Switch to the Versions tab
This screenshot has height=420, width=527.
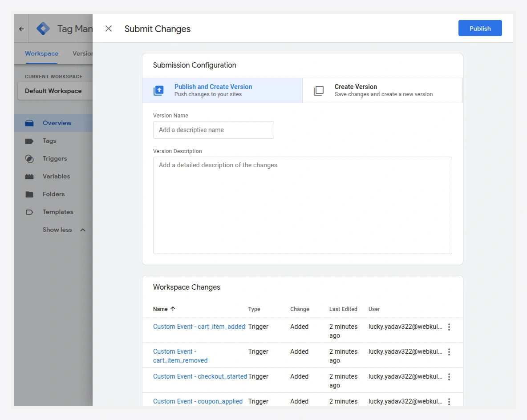(83, 53)
